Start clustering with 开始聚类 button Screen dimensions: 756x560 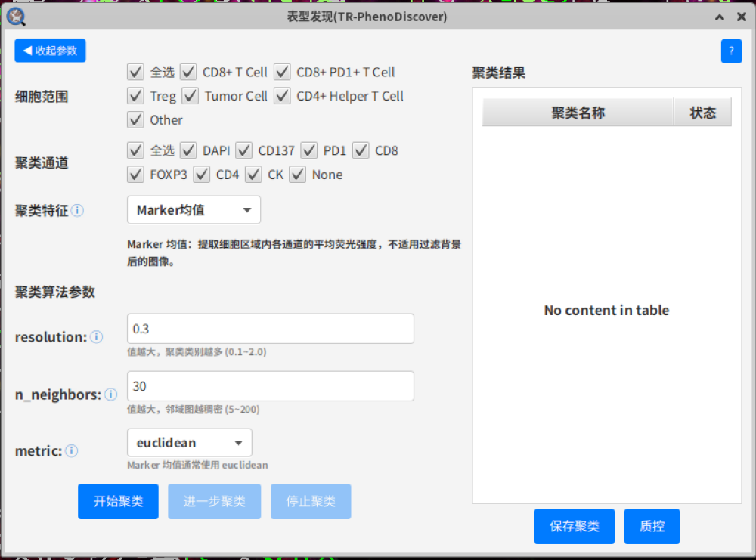pyautogui.click(x=118, y=501)
